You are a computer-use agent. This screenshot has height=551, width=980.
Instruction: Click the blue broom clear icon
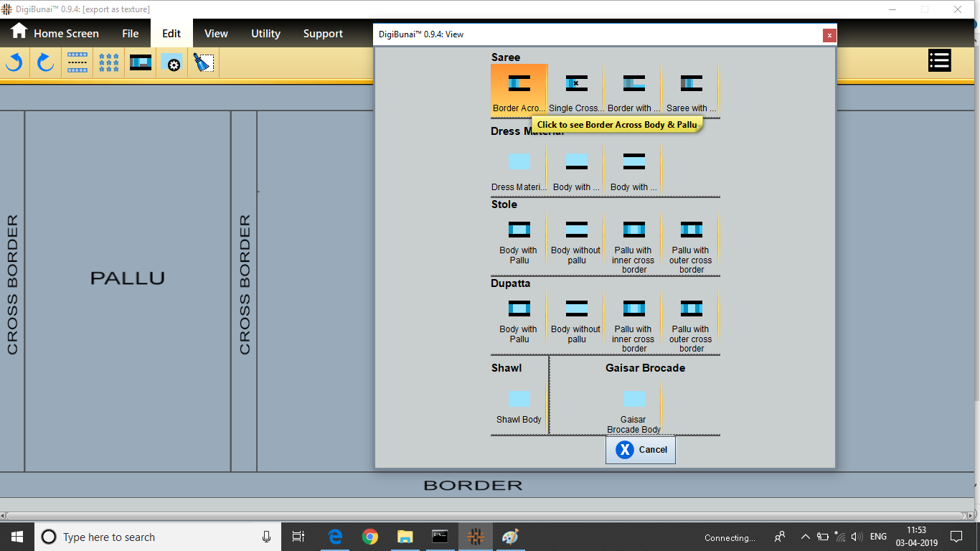coord(204,63)
